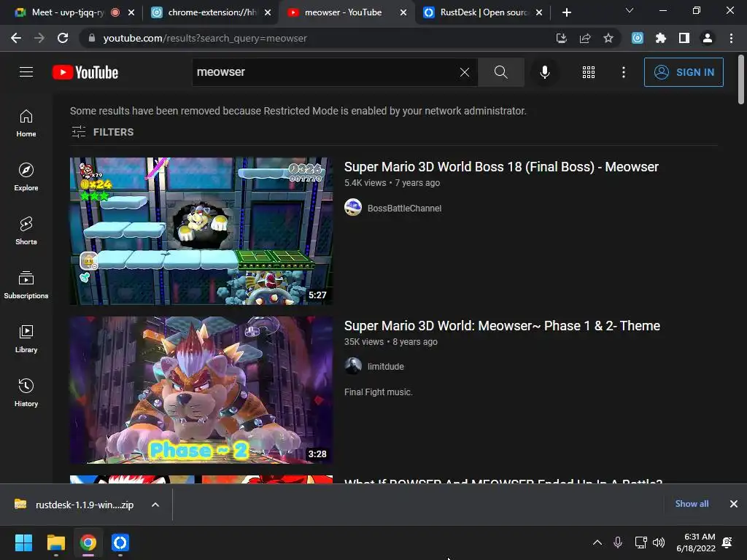Play the Phase 2 Meowser thumbnail
Screen dimensions: 747x560
point(201,390)
